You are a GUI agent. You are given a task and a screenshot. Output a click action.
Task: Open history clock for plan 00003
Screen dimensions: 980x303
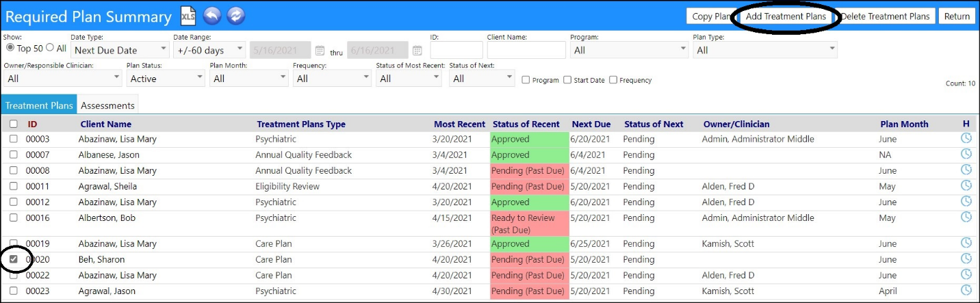[x=966, y=138]
